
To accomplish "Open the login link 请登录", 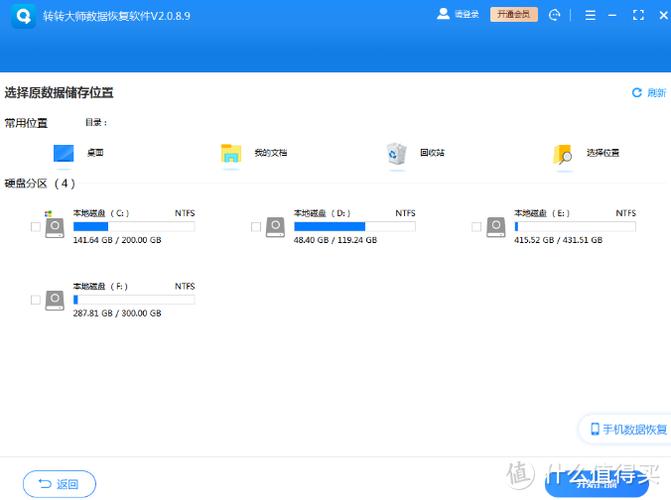I will pyautogui.click(x=466, y=15).
